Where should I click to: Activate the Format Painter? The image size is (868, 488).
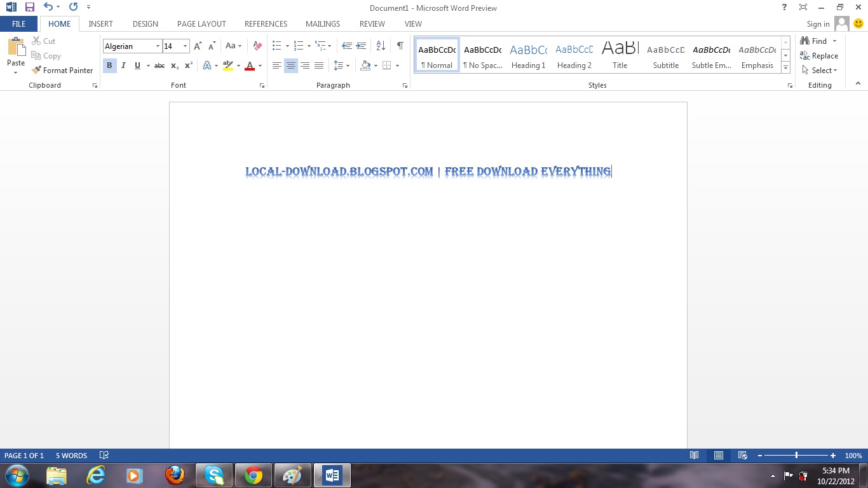pos(62,71)
